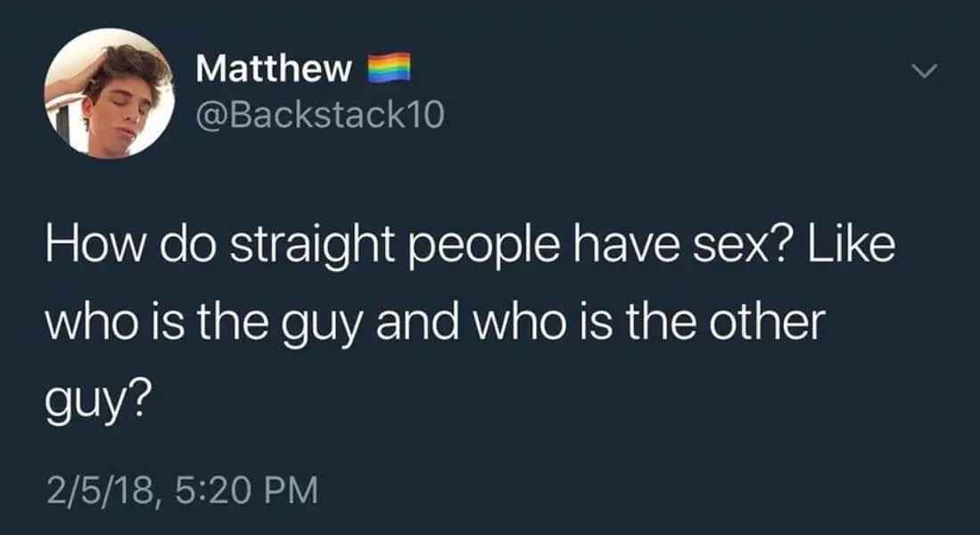The width and height of the screenshot is (980, 535).
Task: Open Matthew's circular profile photo
Action: [110, 93]
